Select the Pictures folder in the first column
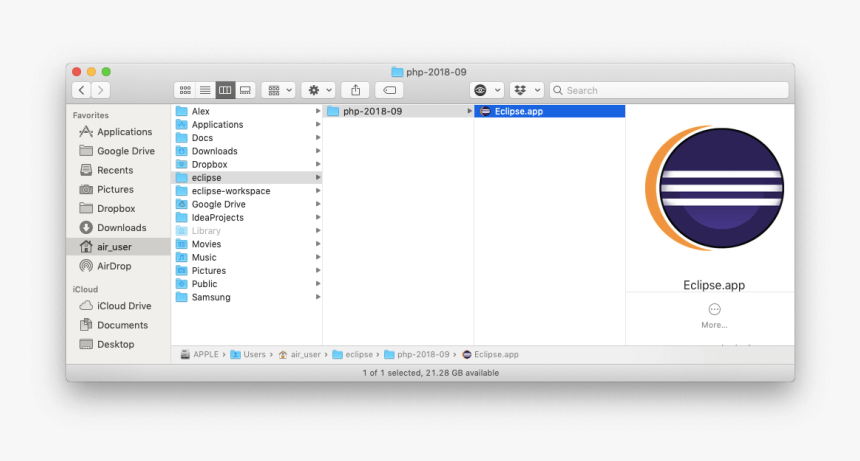 247,271
